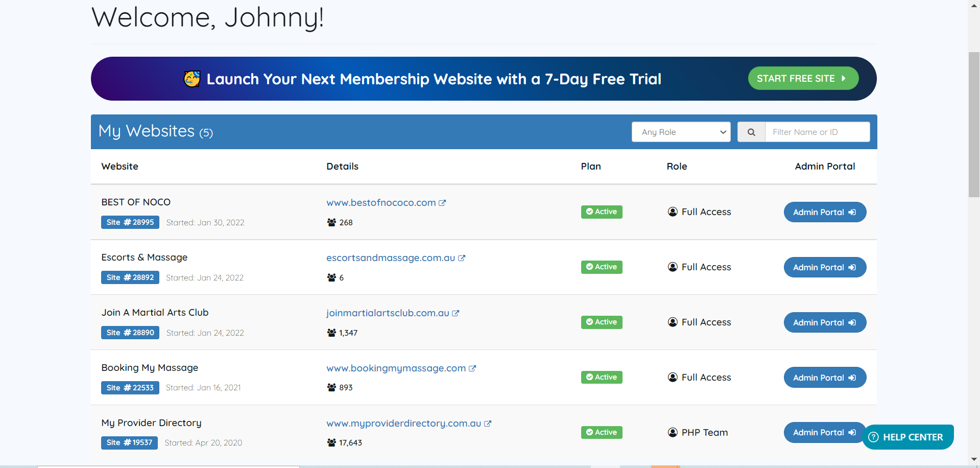Focus the Filter Name or ID field
The width and height of the screenshot is (980, 468).
point(817,132)
